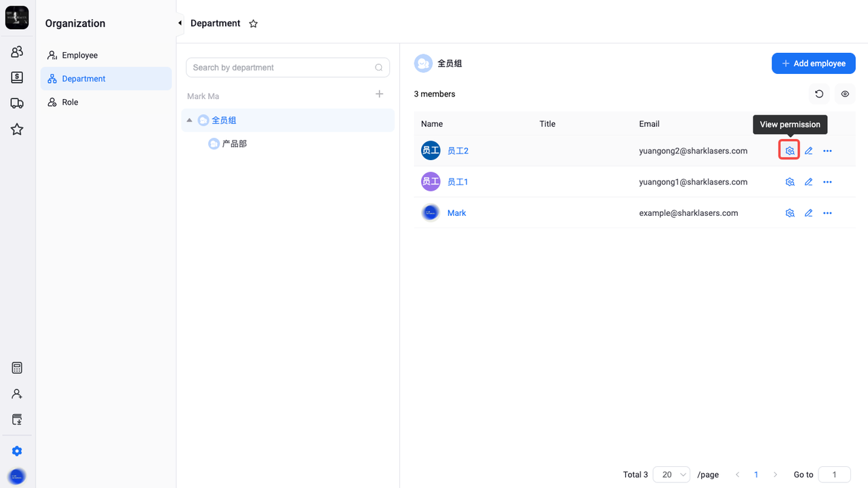This screenshot has height=488, width=868.
Task: Click the Mark Ma organization label
Action: tap(203, 96)
